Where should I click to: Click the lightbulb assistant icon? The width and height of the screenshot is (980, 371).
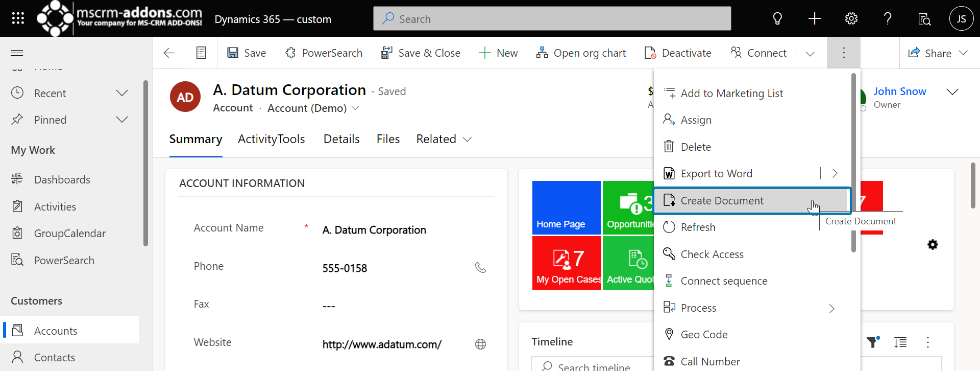(x=777, y=19)
